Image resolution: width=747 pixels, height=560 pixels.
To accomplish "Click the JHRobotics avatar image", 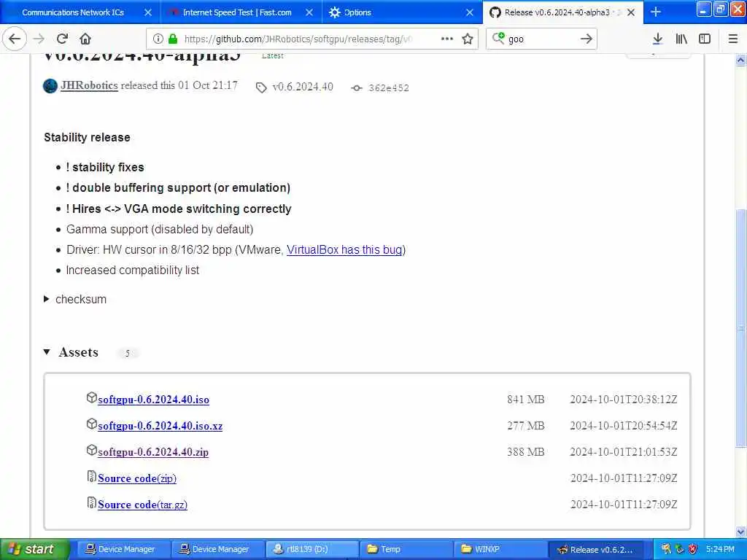I will [x=50, y=86].
